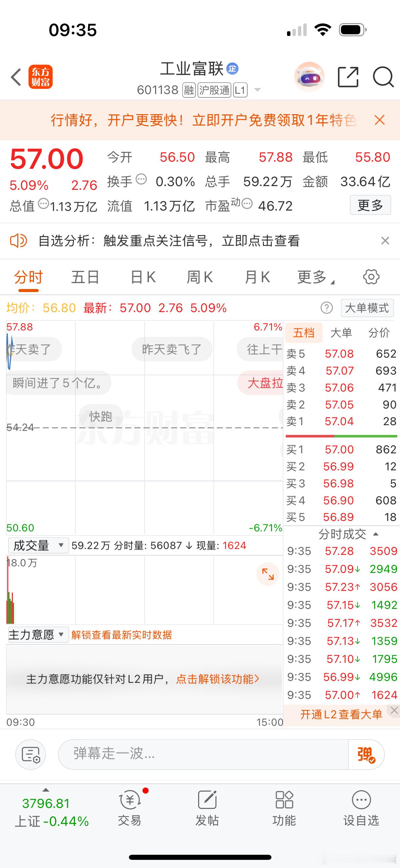Tap the 瞬间进了5个亿 danmaku comment

pyautogui.click(x=58, y=383)
